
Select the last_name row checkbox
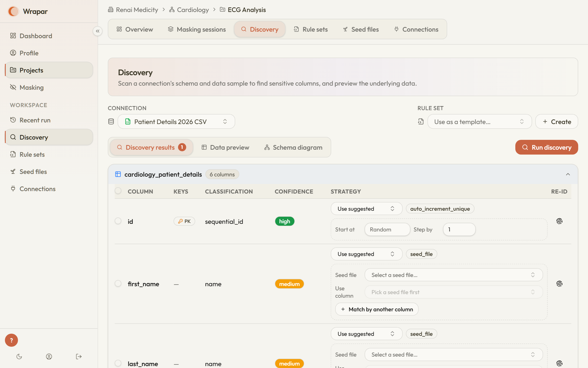point(118,363)
